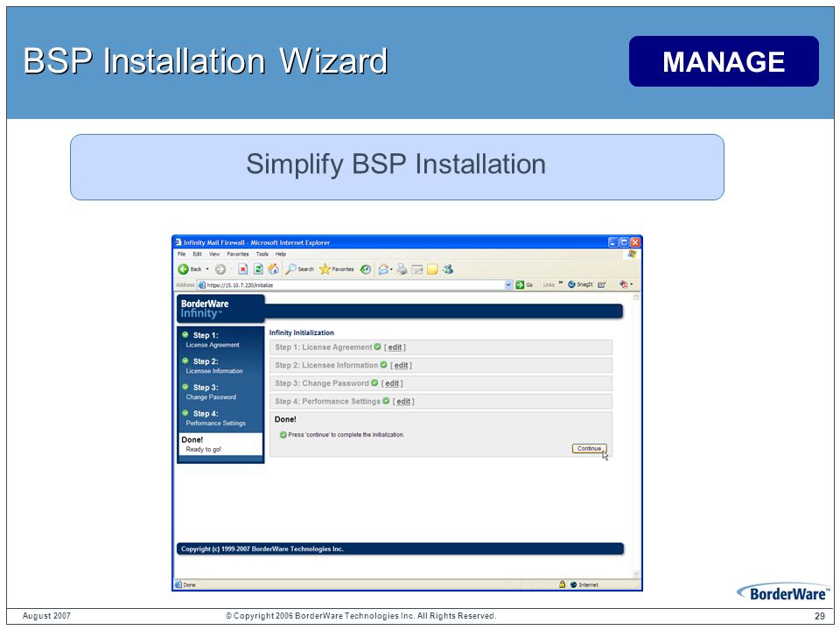Open the Edit menu
Screen dimensions: 840x630
(197, 254)
